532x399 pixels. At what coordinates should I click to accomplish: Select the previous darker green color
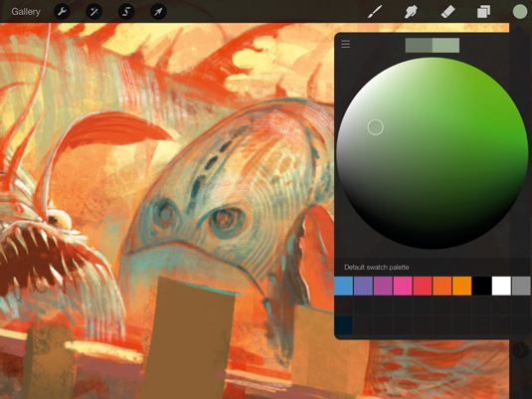[x=419, y=45]
